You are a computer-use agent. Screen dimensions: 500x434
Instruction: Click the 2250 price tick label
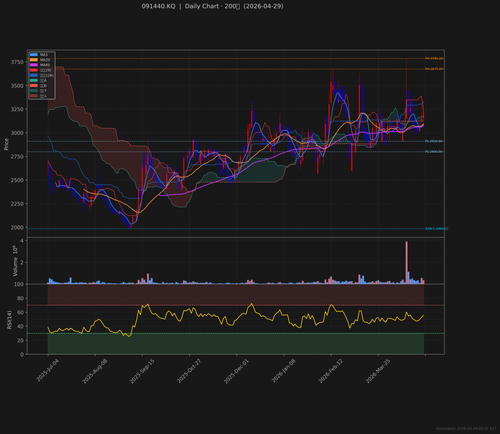tap(17, 204)
